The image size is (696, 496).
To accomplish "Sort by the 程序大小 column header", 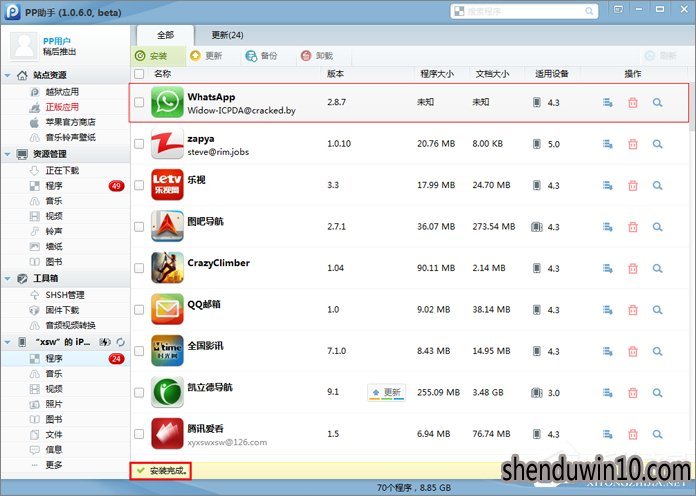I will point(437,74).
